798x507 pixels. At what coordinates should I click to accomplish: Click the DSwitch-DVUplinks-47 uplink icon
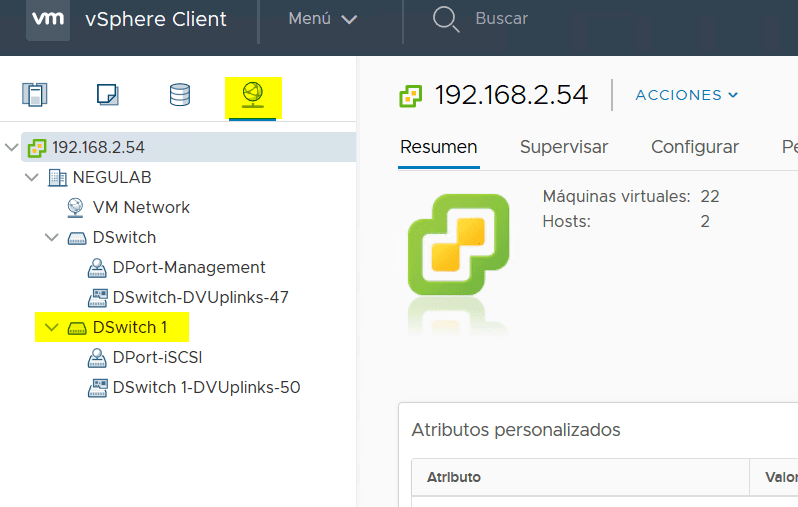point(97,298)
